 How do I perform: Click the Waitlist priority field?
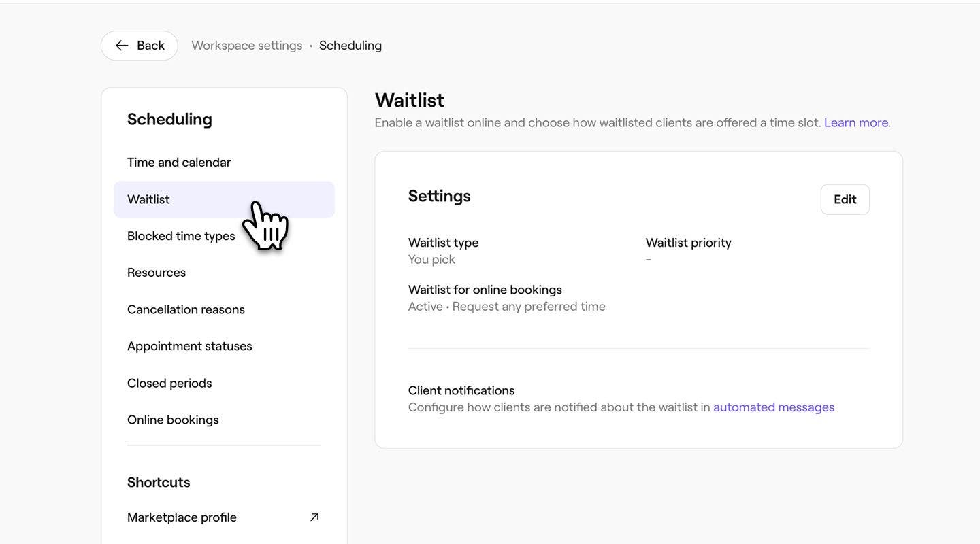[x=688, y=243]
